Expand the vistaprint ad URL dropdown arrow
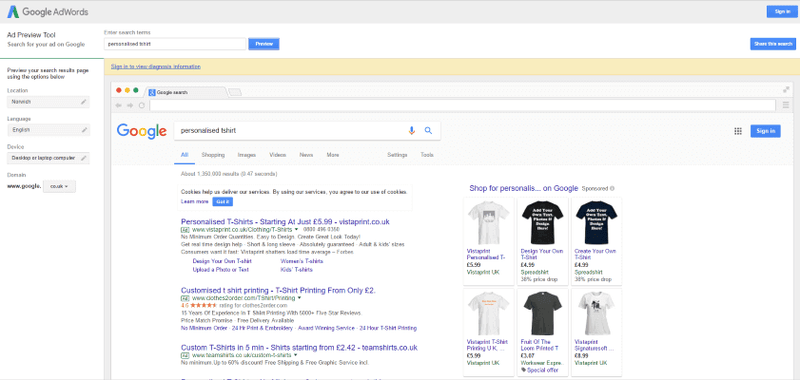This screenshot has height=380, width=800. [296, 230]
